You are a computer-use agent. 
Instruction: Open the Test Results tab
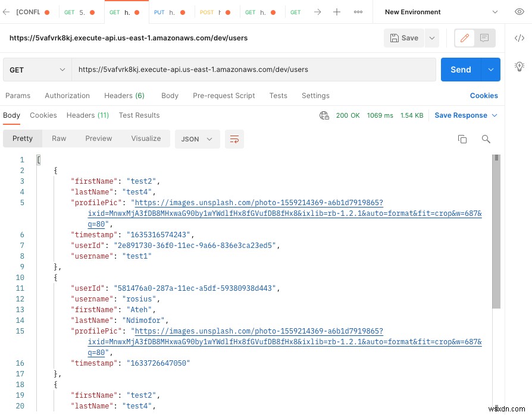click(139, 115)
